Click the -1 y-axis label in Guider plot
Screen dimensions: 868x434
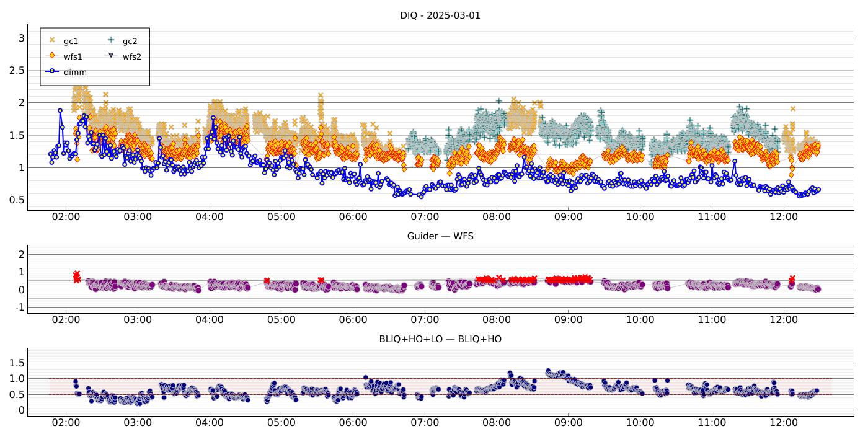tap(19, 308)
